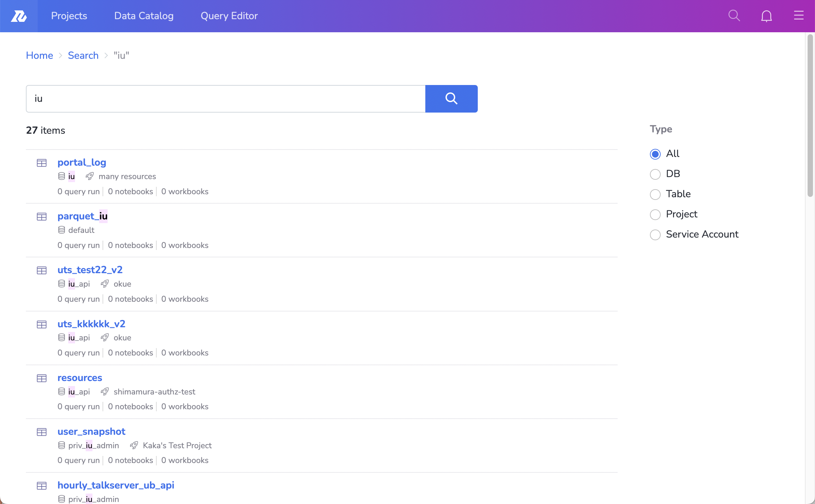The width and height of the screenshot is (815, 504).
Task: Click table icon beside portal_log
Action: coord(42,163)
